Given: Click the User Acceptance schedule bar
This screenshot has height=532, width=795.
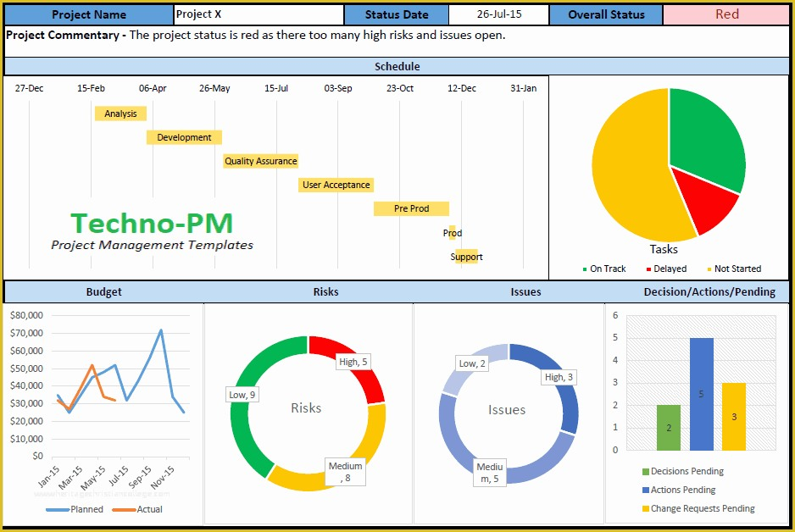Looking at the screenshot, I should (x=336, y=185).
